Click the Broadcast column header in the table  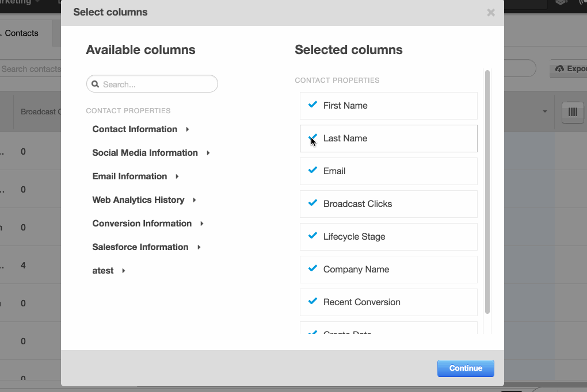(38, 112)
